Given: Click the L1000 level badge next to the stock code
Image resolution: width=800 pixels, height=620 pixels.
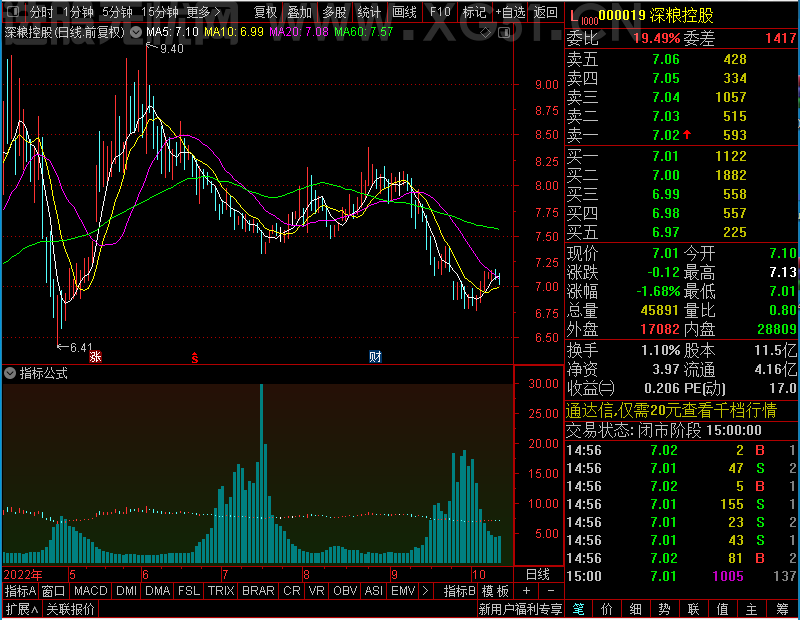Looking at the screenshot, I should point(584,18).
